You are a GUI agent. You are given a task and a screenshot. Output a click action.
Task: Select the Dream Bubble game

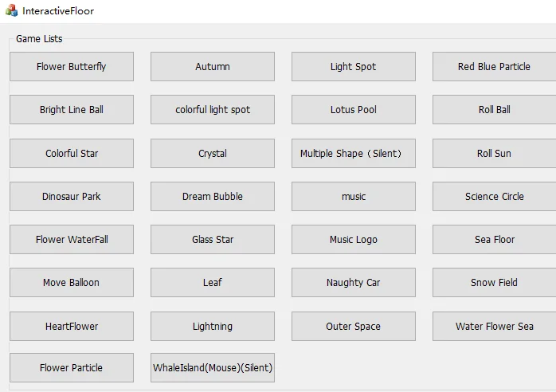click(213, 197)
